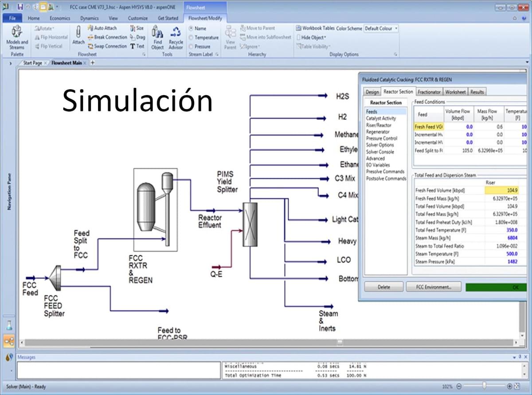
Task: Open the Design tab in FCC dialog
Action: point(372,92)
